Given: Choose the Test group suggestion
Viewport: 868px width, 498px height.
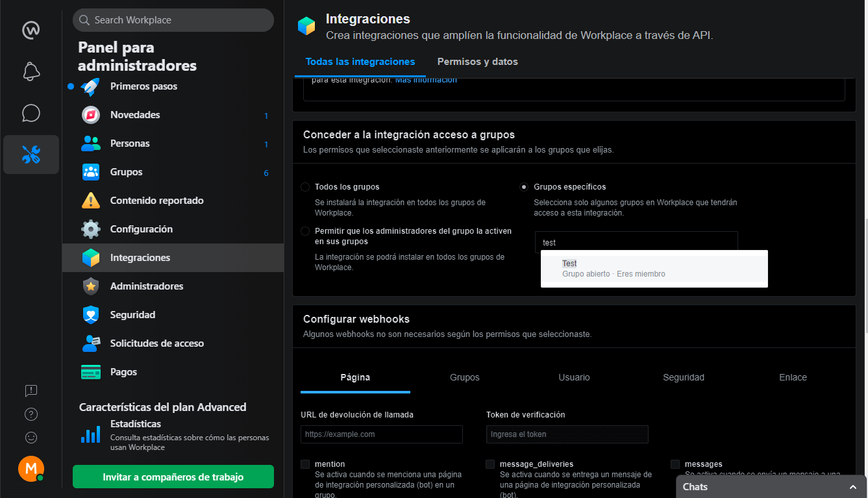Looking at the screenshot, I should (654, 268).
